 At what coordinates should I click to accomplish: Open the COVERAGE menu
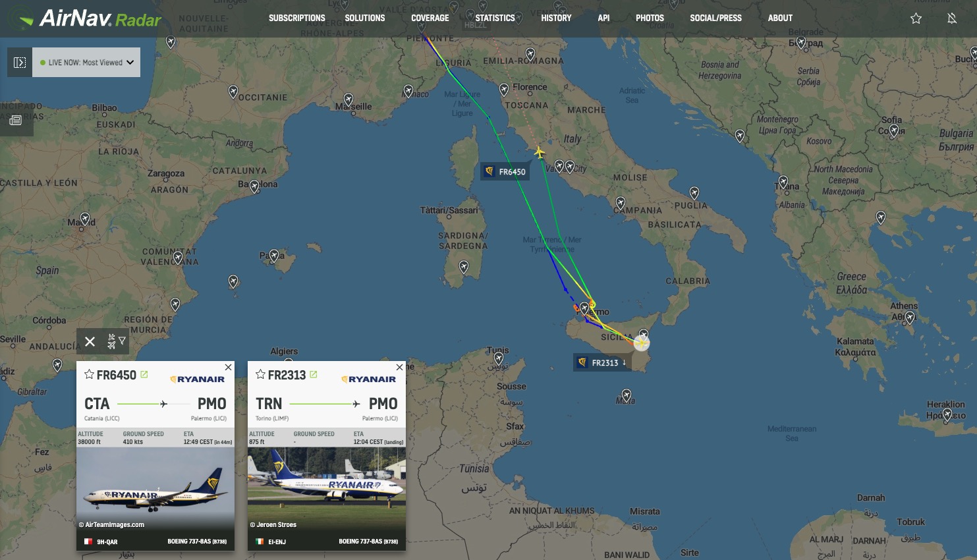pyautogui.click(x=430, y=18)
